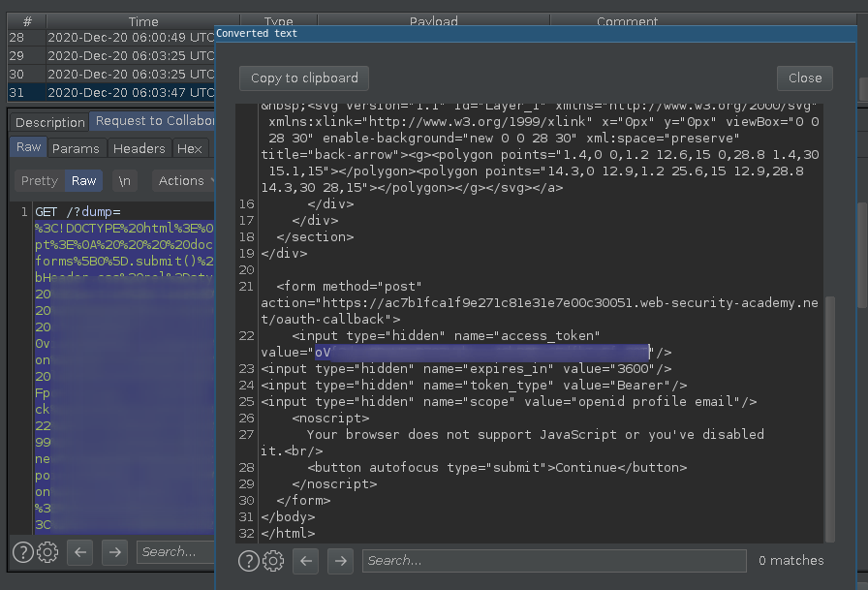
Task: Open help in Converted text dialog
Action: [x=249, y=561]
